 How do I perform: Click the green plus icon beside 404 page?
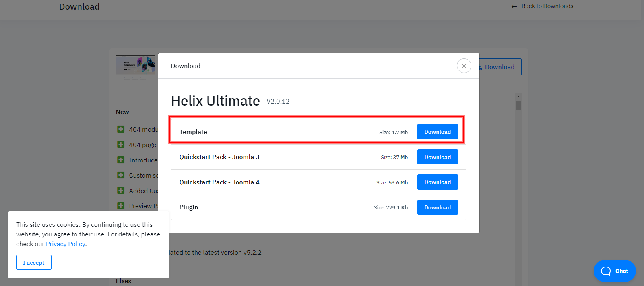121,145
